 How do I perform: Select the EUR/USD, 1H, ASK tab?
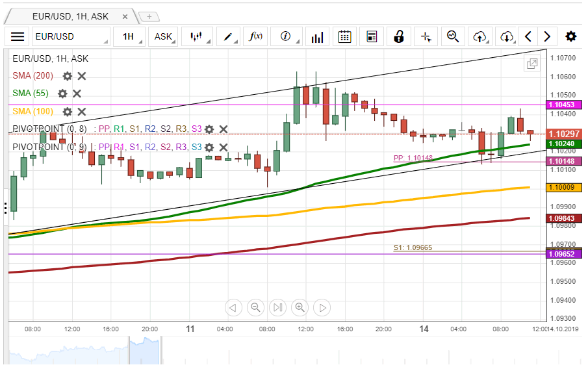click(x=70, y=16)
